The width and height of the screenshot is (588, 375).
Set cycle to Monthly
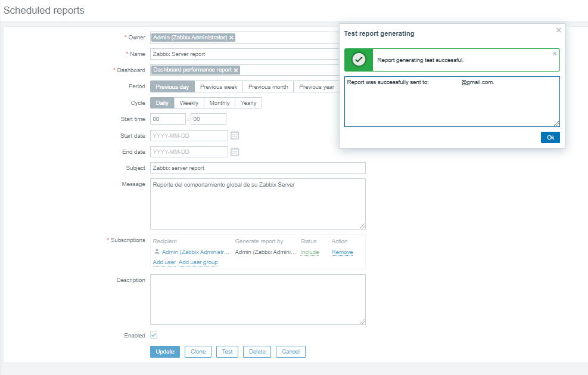tap(219, 103)
